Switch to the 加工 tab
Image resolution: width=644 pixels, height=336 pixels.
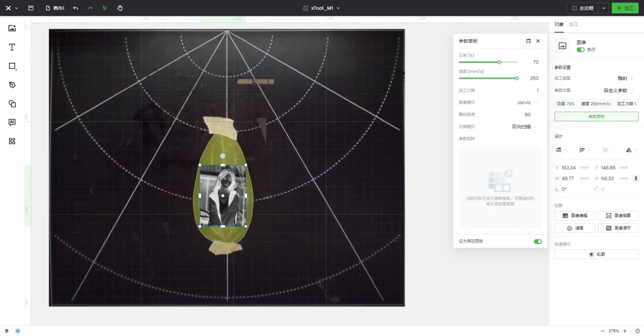(x=574, y=24)
